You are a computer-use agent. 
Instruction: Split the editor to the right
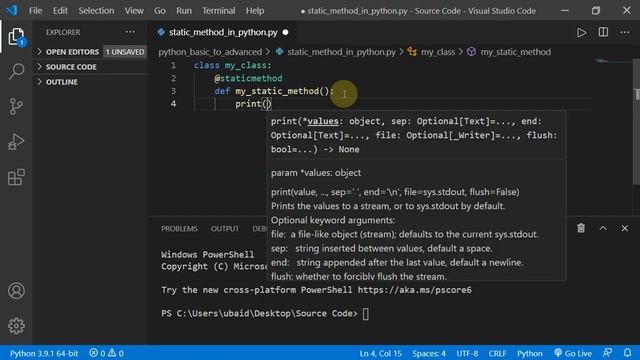603,32
